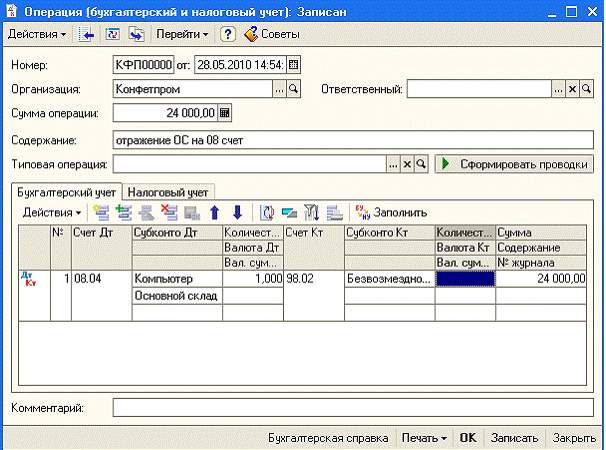The width and height of the screenshot is (606, 450).
Task: Click the finish editing icon
Action: click(x=192, y=213)
